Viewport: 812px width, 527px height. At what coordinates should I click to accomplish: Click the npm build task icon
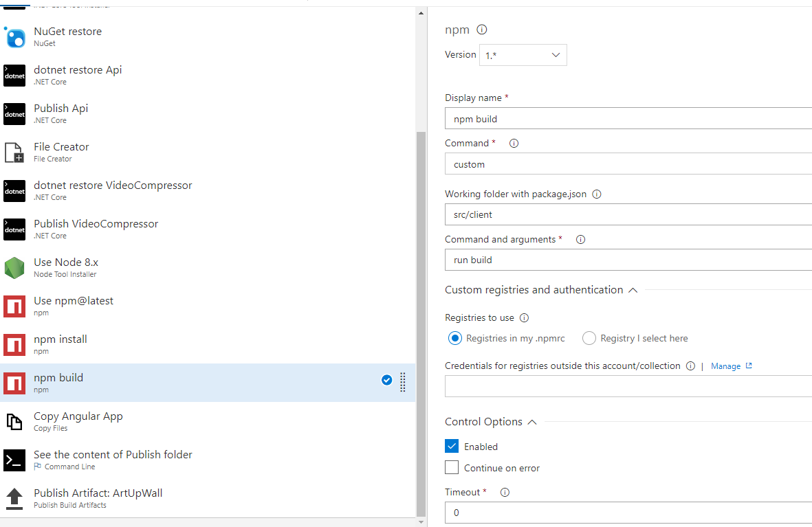(x=14, y=383)
